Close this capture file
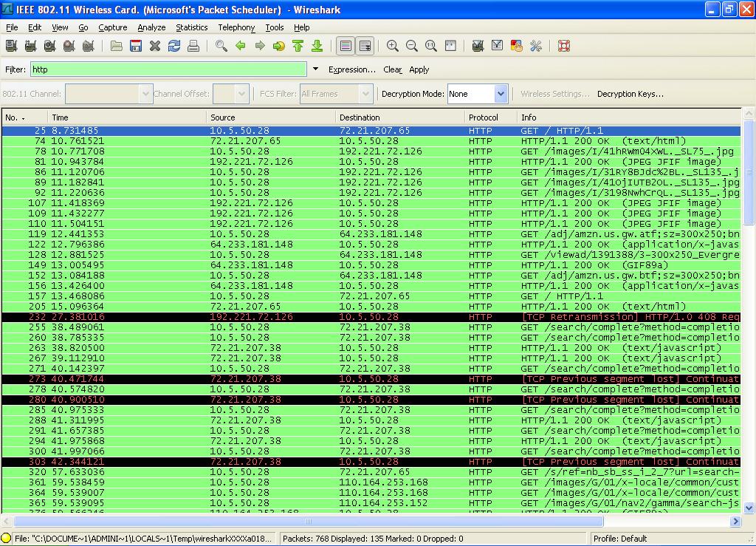This screenshot has height=546, width=756. click(155, 46)
